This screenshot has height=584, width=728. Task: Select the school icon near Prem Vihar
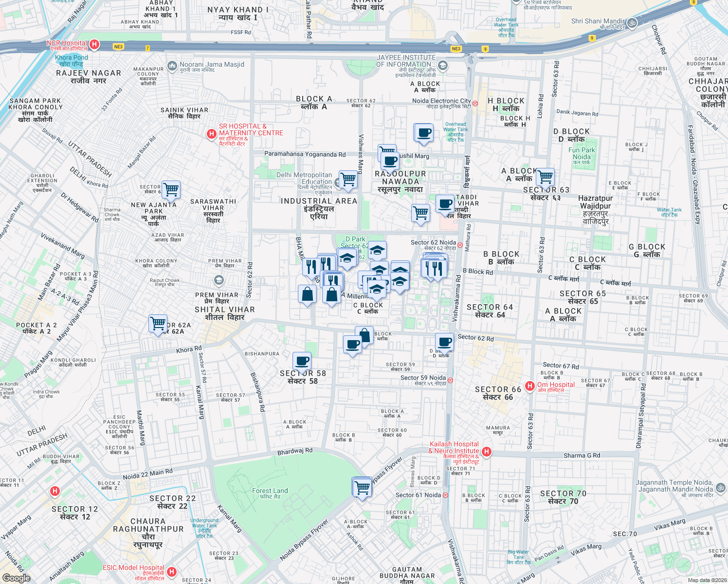219,280
